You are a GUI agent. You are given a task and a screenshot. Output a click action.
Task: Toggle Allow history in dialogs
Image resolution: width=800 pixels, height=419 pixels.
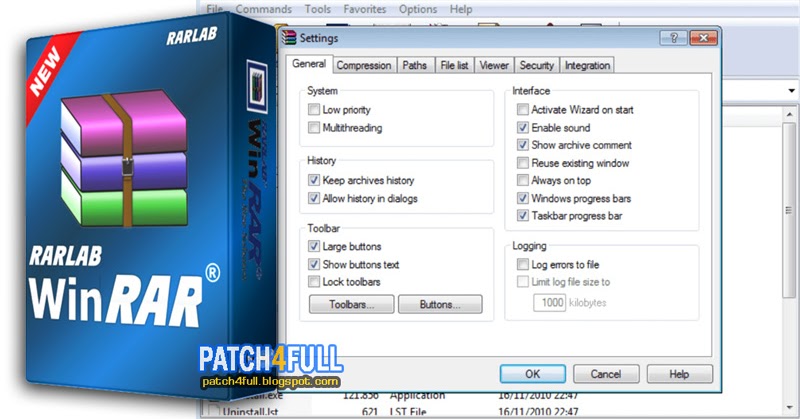click(x=314, y=198)
